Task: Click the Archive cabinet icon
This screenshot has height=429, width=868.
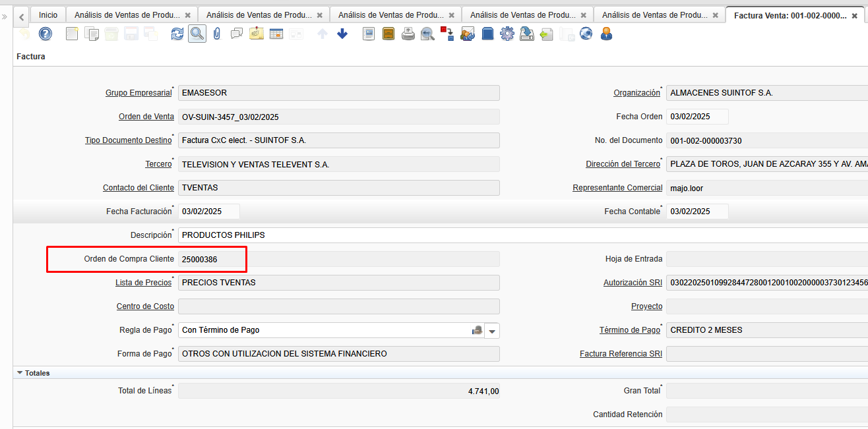Action: coord(388,34)
